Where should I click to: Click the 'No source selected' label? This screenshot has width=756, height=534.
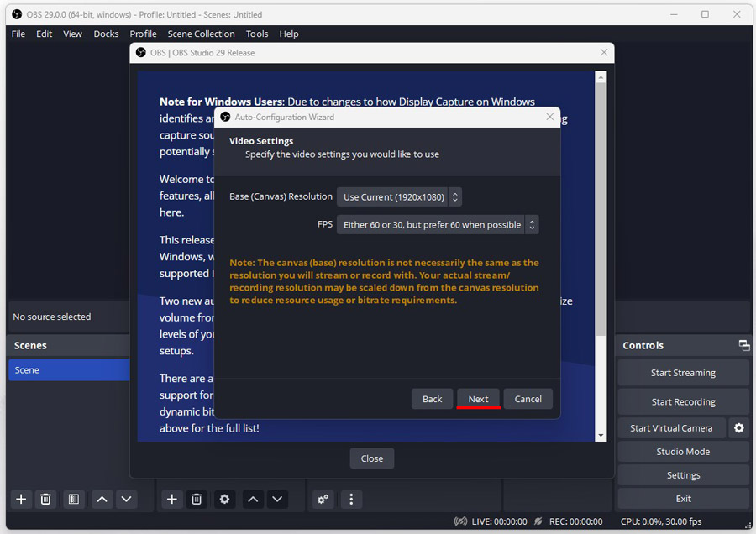(x=51, y=317)
